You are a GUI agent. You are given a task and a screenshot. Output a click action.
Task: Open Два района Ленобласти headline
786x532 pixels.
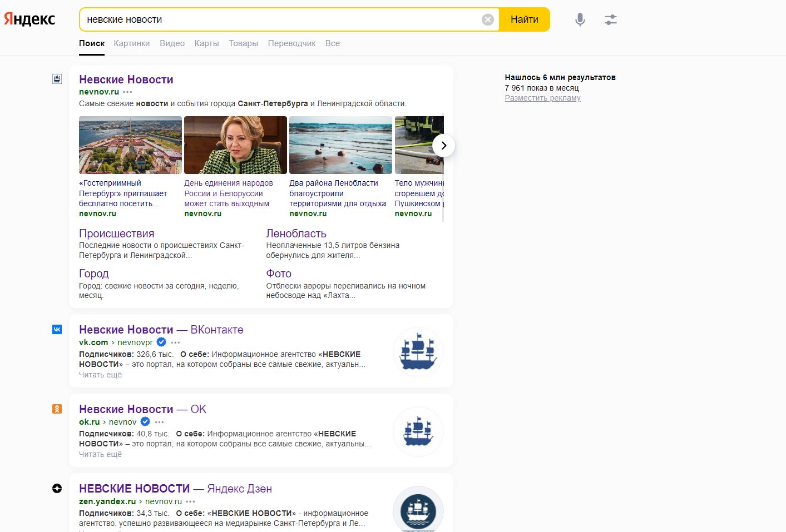(338, 193)
